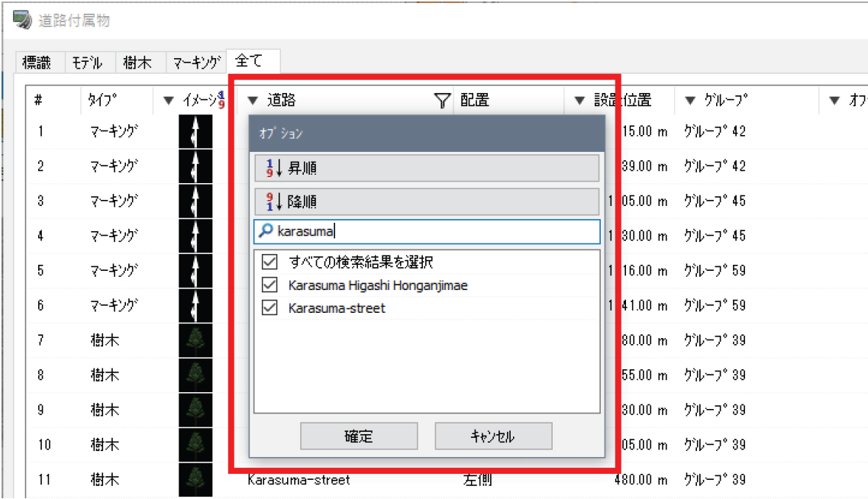Click row 11 Karasuma-street road cell
This screenshot has width=868, height=499.
(x=298, y=480)
